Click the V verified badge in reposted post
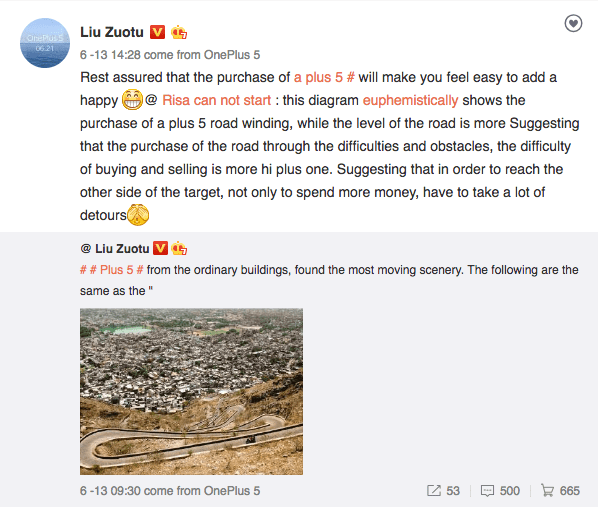The image size is (598, 507). coord(160,248)
